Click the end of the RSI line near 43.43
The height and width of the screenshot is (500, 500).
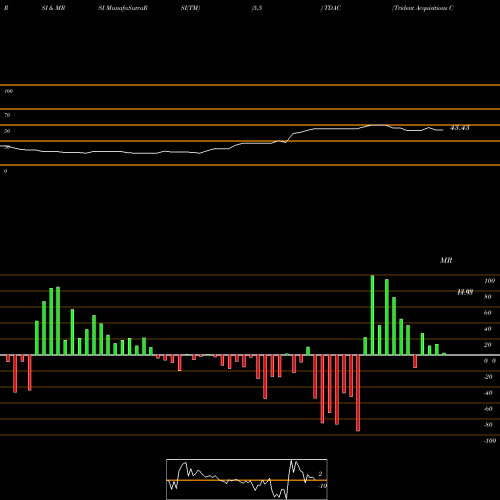(443, 130)
